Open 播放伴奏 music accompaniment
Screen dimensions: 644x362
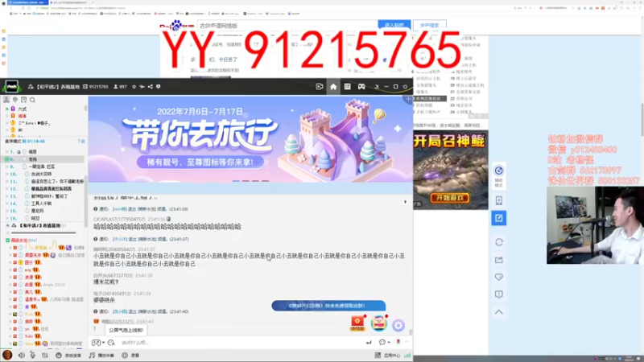click(101, 355)
